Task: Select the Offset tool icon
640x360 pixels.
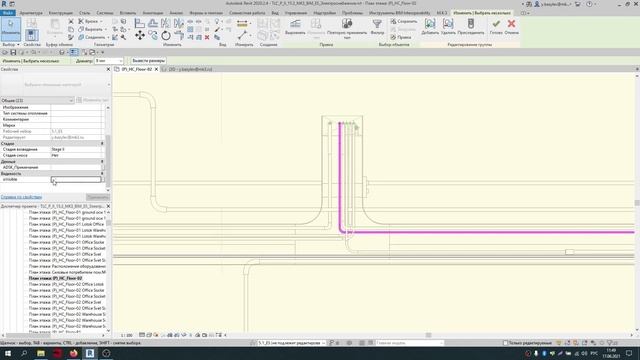Action: tap(153, 24)
